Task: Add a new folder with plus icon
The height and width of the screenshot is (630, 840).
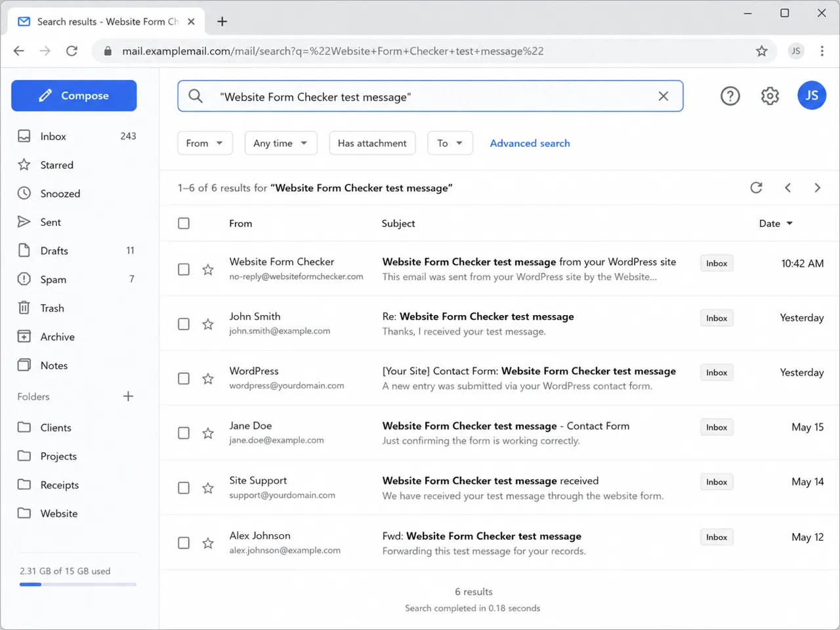Action: point(128,396)
